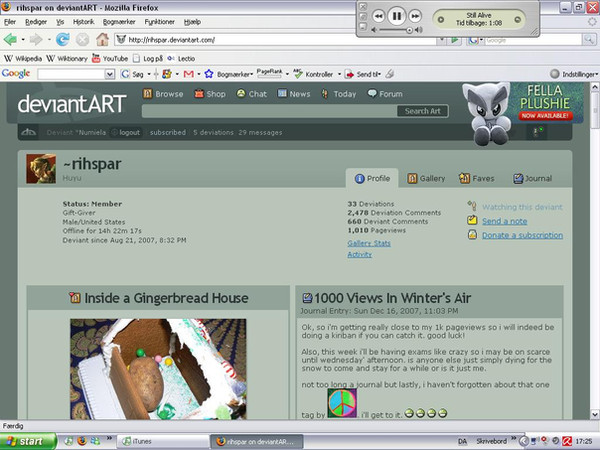Open the Vis menu

pyautogui.click(x=60, y=22)
